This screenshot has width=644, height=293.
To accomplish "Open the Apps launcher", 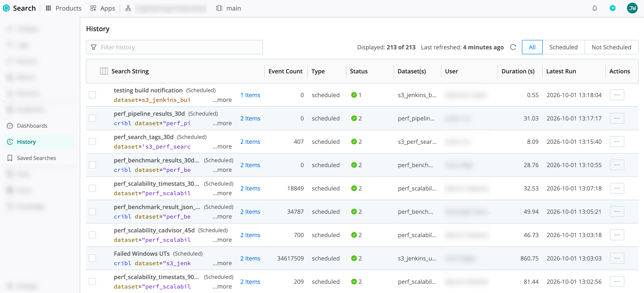I will click(102, 8).
